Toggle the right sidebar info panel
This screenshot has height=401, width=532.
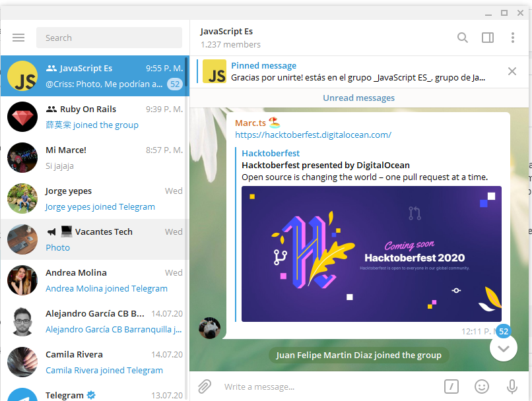(488, 38)
